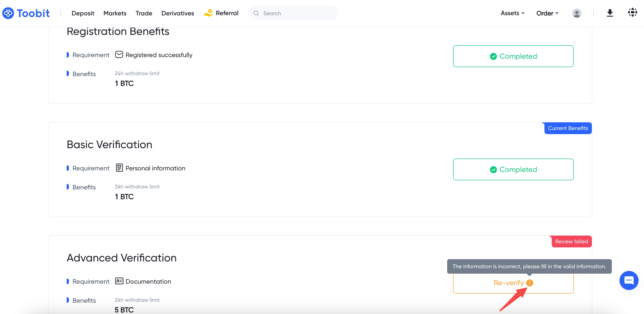This screenshot has width=644, height=314.
Task: Click the envelope icon near Registered successfully
Action: (x=119, y=54)
